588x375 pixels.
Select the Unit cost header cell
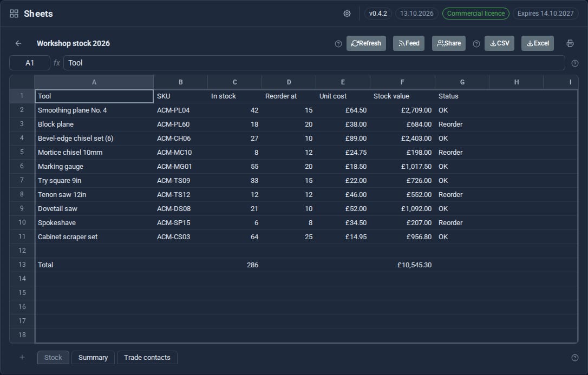pos(343,96)
